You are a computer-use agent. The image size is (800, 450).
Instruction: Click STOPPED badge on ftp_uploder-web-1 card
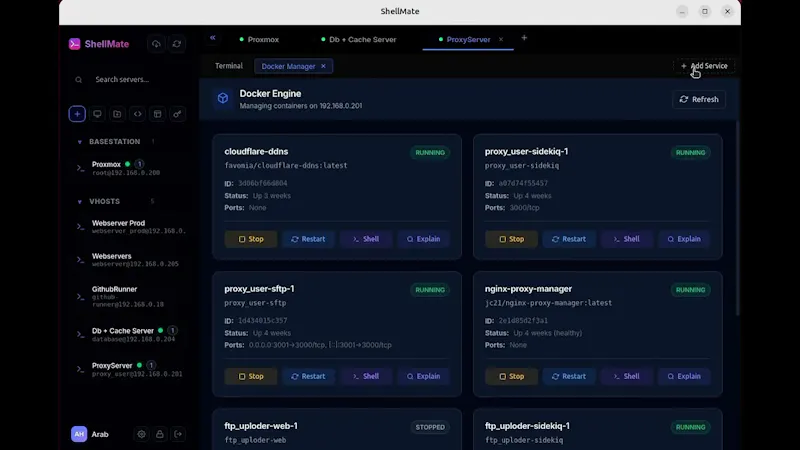coord(430,427)
